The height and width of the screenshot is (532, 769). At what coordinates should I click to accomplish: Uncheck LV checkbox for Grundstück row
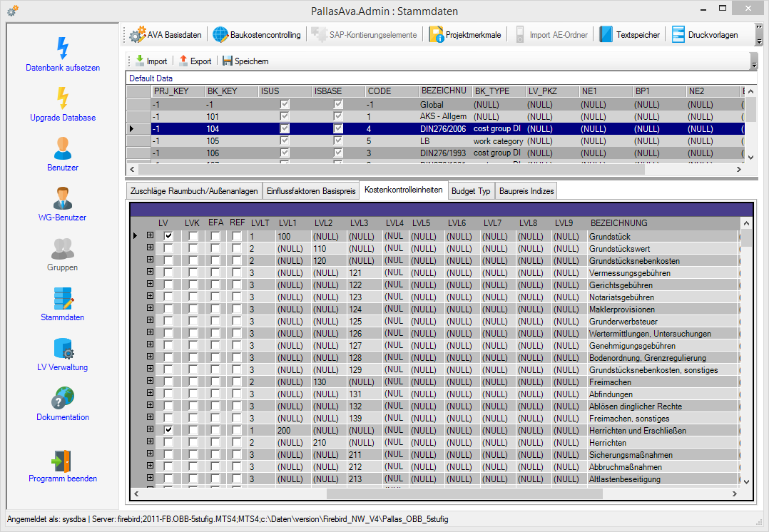pos(168,236)
